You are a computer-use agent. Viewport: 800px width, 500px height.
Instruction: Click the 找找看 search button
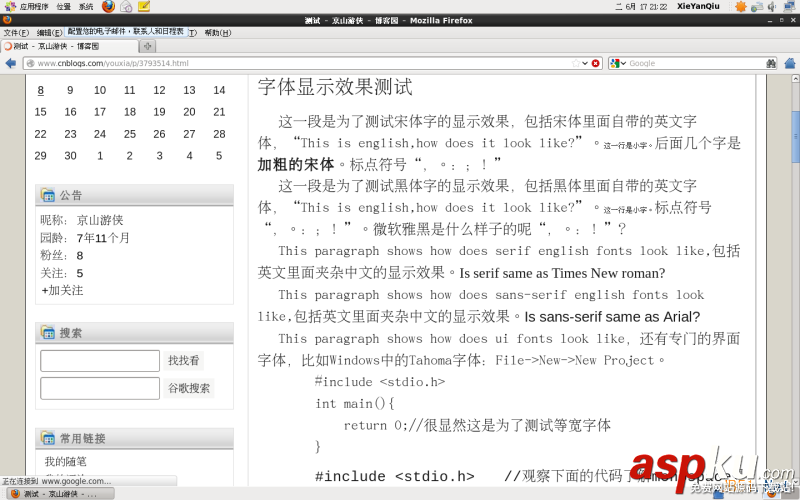coord(184,361)
